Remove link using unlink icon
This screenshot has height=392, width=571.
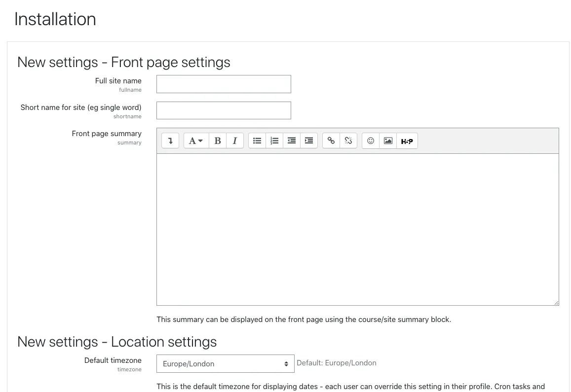[348, 141]
